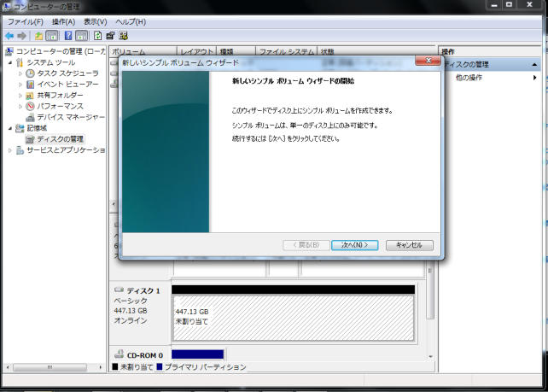Click the up one level folder icon

point(38,36)
